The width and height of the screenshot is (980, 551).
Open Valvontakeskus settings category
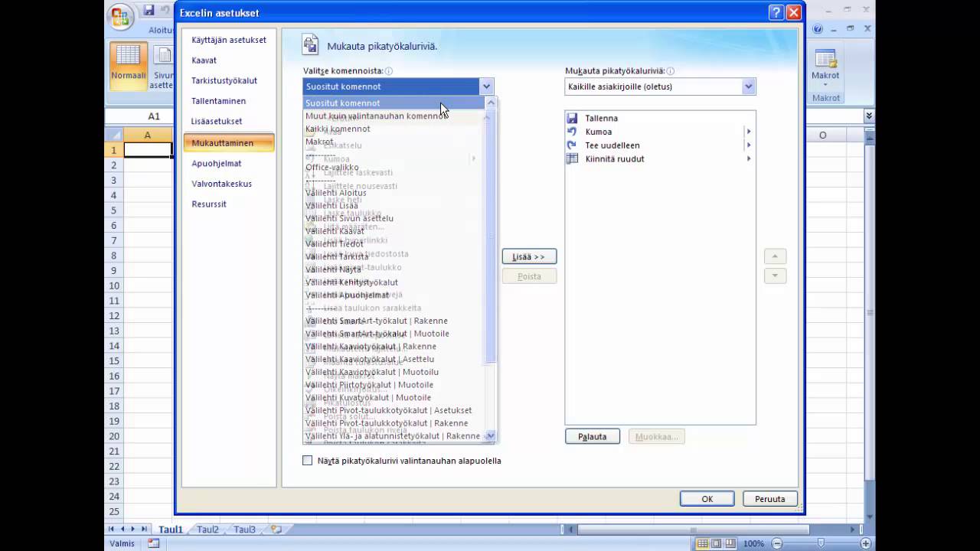229,184
